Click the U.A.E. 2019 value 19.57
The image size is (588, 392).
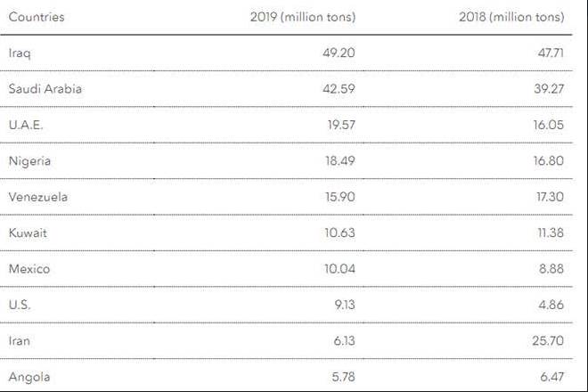(x=340, y=126)
